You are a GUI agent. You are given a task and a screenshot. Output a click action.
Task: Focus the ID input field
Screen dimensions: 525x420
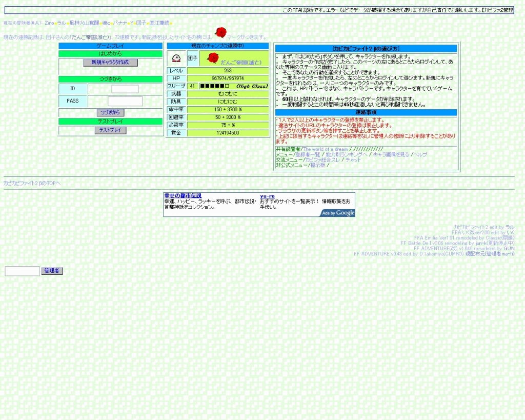pos(125,89)
